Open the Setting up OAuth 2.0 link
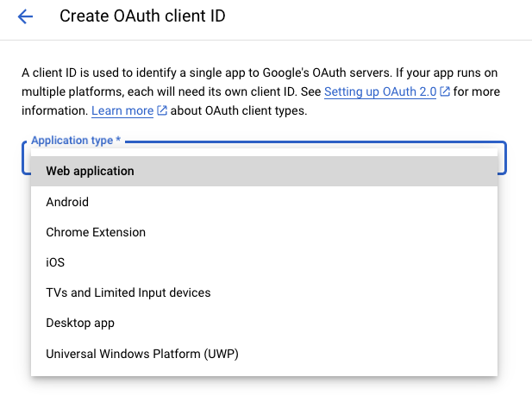Viewport: 532px width, 396px height. (x=380, y=91)
